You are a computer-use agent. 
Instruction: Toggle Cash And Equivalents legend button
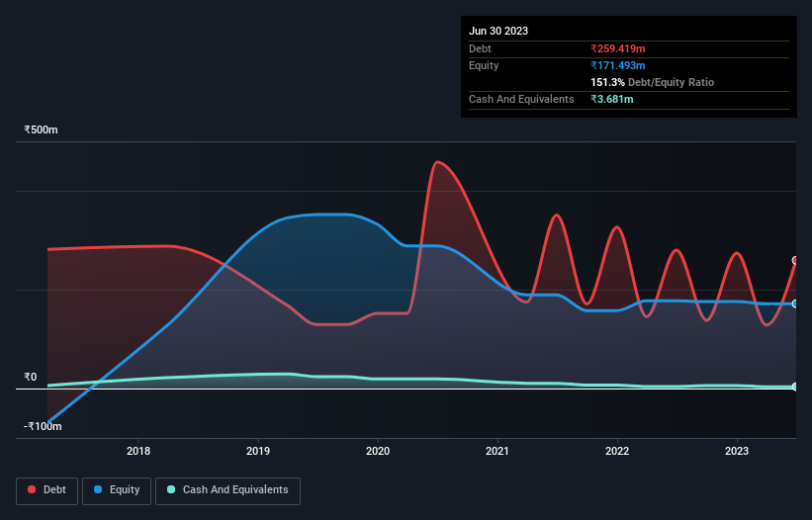tap(227, 490)
